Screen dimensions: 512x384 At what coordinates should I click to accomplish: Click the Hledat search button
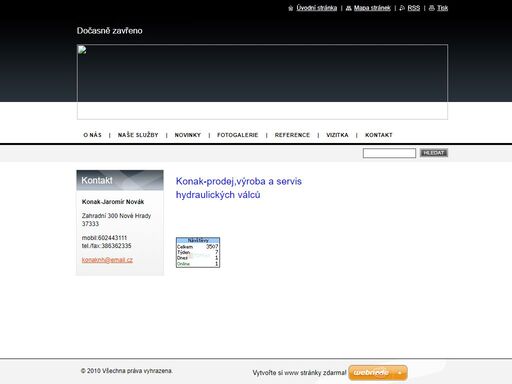(434, 153)
